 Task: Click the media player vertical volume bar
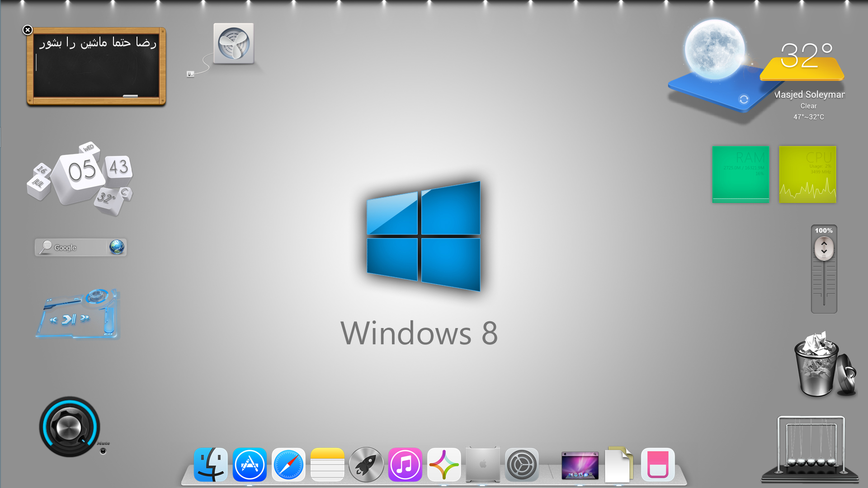(x=109, y=319)
